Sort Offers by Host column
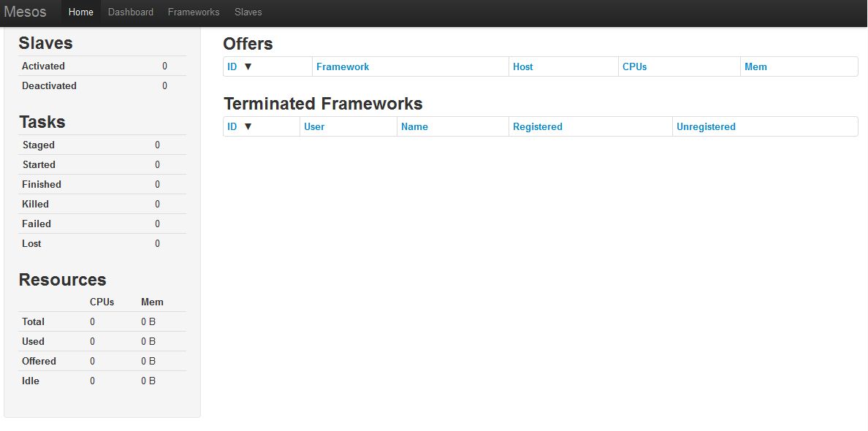This screenshot has width=868, height=431. 522,67
